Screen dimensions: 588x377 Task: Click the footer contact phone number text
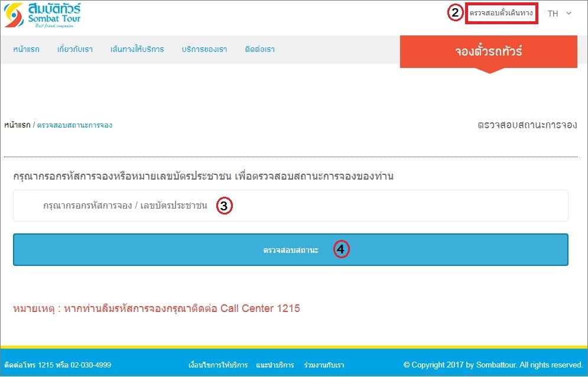58,365
